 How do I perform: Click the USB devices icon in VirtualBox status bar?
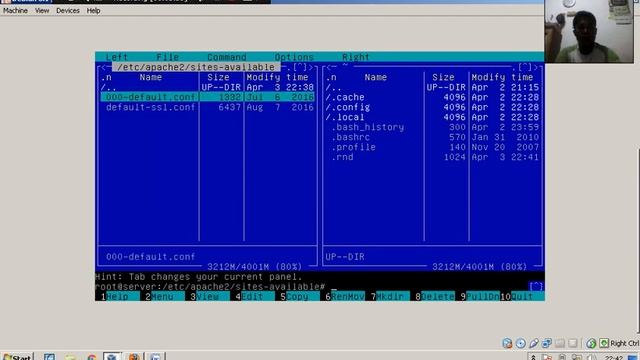tap(533, 343)
